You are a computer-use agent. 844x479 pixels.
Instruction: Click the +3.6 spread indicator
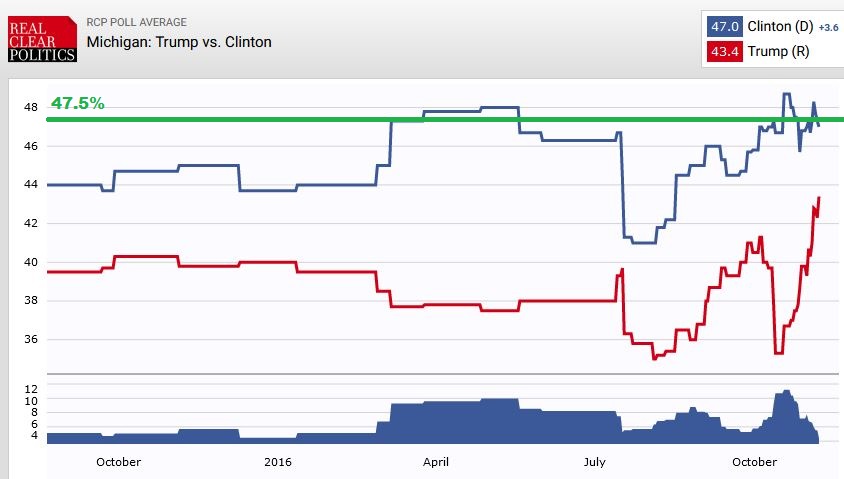[x=826, y=28]
